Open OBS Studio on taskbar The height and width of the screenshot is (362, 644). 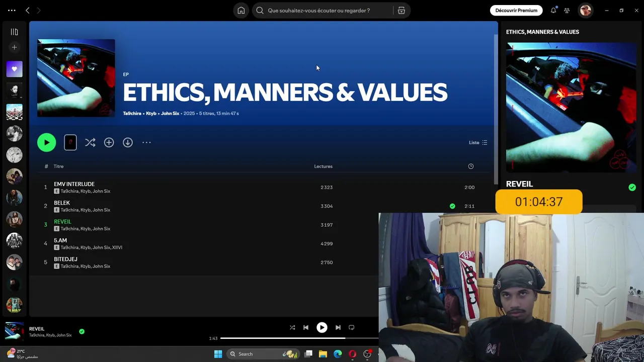pyautogui.click(x=367, y=354)
